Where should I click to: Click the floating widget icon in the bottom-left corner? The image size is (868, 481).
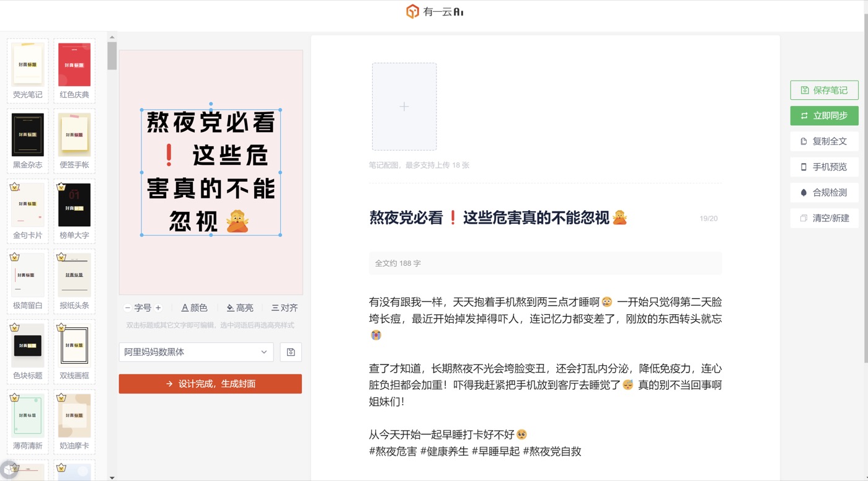pyautogui.click(x=8, y=470)
